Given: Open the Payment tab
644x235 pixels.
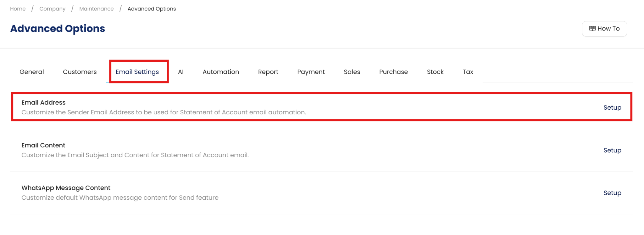Looking at the screenshot, I should (x=311, y=72).
